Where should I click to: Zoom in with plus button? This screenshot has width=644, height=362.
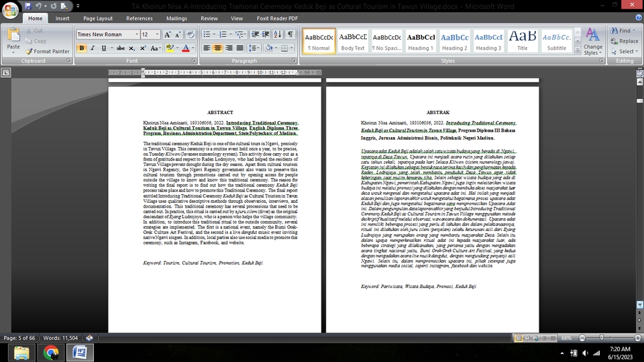tap(638, 338)
